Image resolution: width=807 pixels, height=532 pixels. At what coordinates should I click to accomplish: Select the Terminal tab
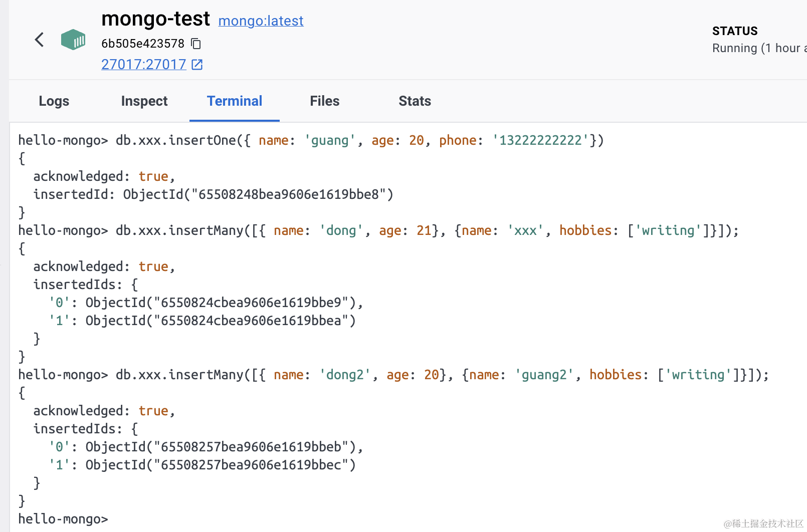coord(235,101)
